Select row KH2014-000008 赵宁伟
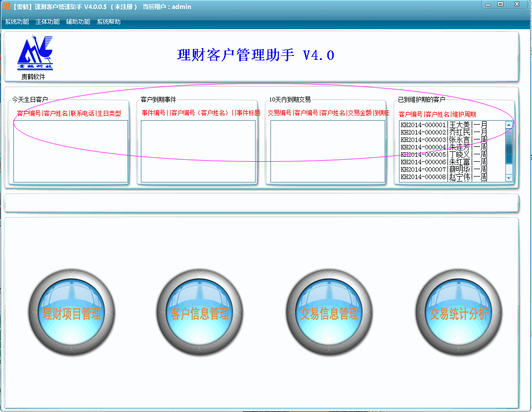This screenshot has width=532, height=412. pos(444,177)
